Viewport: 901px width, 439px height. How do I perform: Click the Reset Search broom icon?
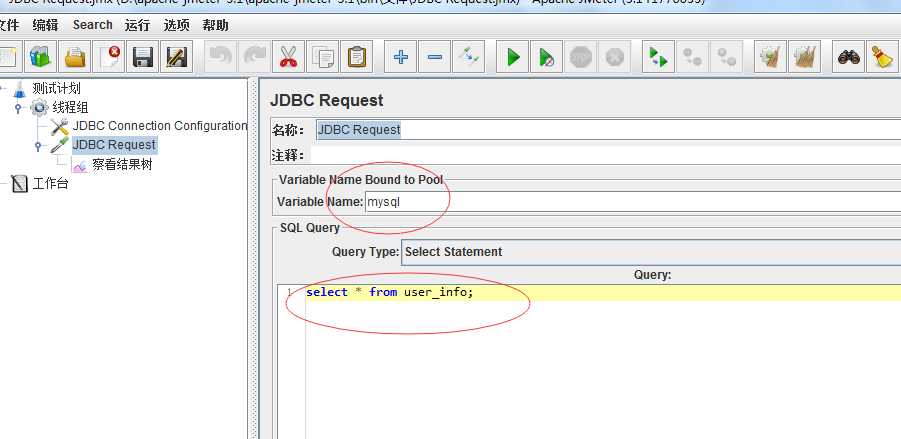pos(882,57)
